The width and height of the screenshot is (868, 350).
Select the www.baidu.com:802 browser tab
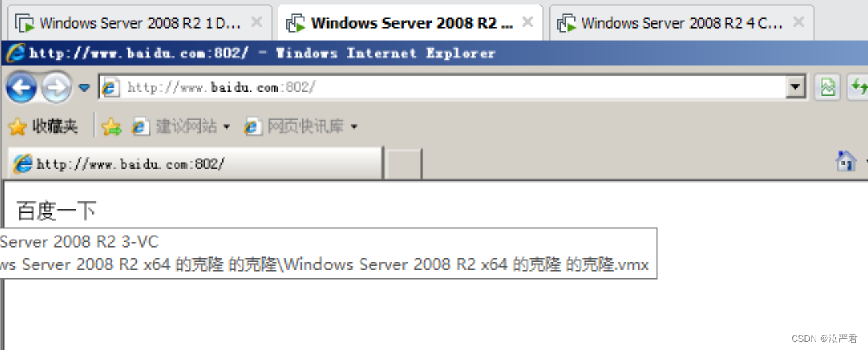pyautogui.click(x=195, y=163)
